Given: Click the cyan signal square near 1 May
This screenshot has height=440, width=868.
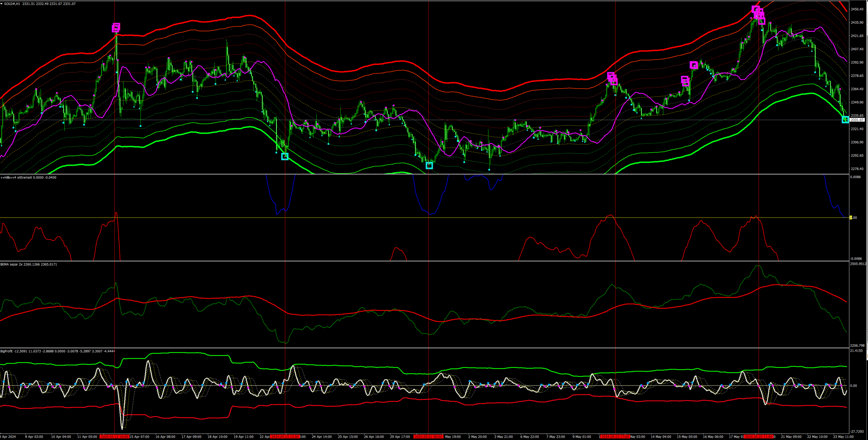Looking at the screenshot, I should (x=429, y=165).
